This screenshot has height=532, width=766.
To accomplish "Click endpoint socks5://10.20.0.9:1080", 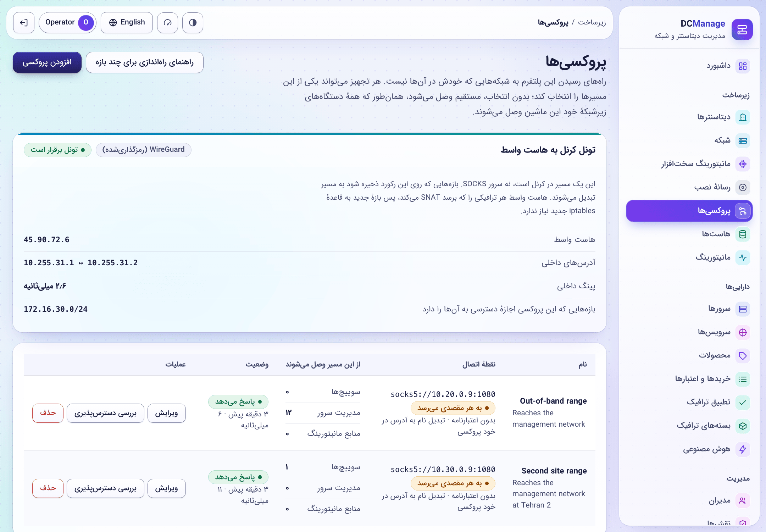I will pyautogui.click(x=443, y=394).
